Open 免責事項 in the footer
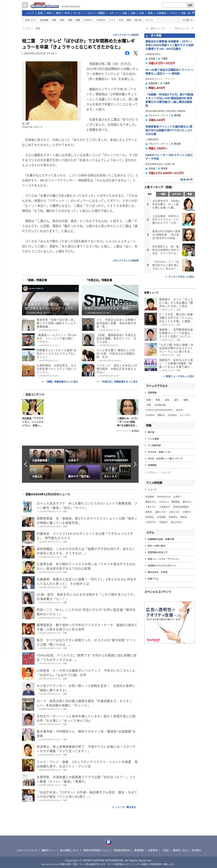Image resolution: width=217 pixels, height=868 pixels. coord(152,850)
